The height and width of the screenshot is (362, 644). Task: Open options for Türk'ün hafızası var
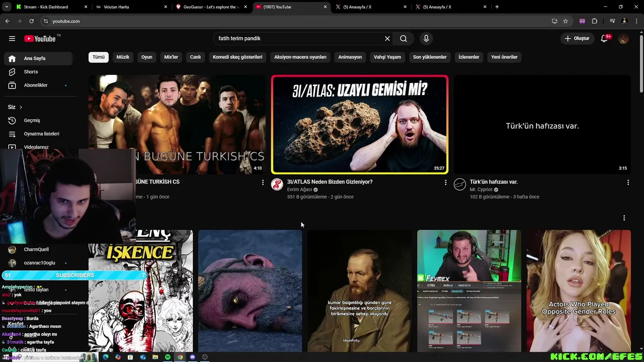628,183
